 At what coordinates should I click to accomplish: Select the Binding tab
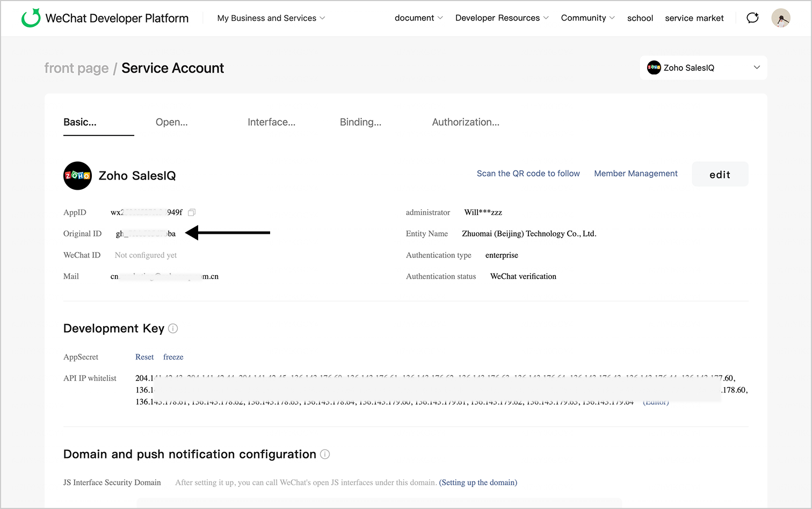pyautogui.click(x=360, y=122)
